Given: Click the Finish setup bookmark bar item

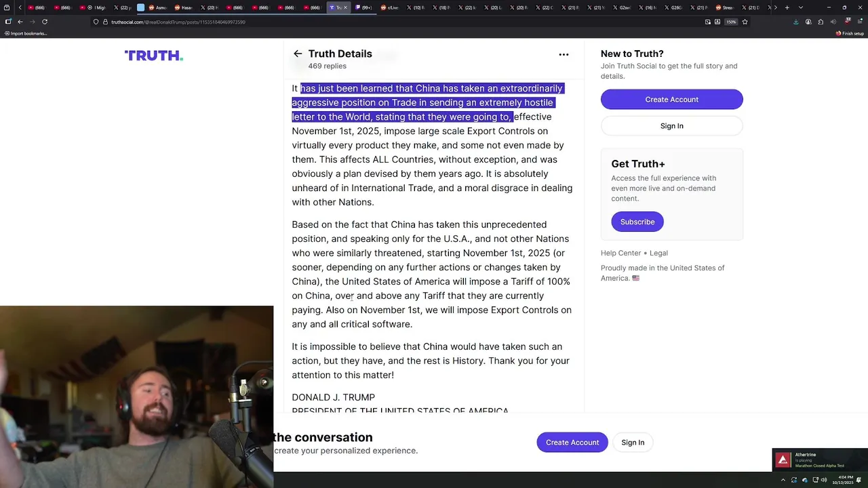Looking at the screenshot, I should click(850, 33).
